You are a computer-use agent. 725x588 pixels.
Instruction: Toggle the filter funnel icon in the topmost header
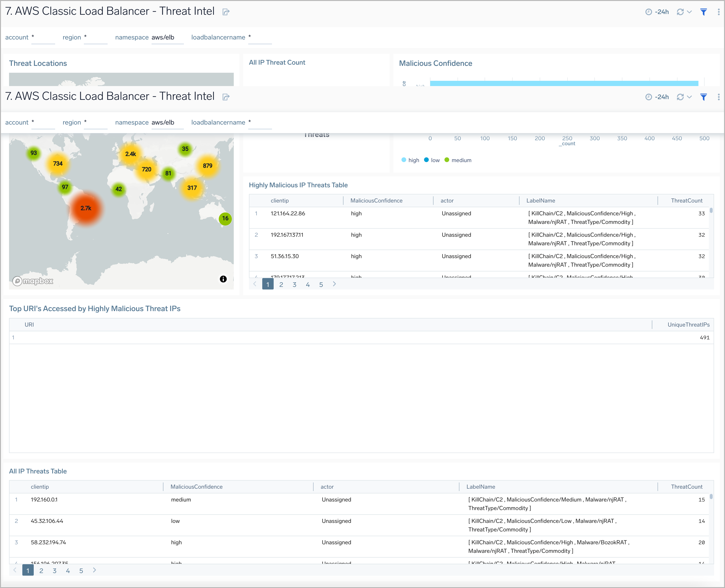(x=703, y=12)
